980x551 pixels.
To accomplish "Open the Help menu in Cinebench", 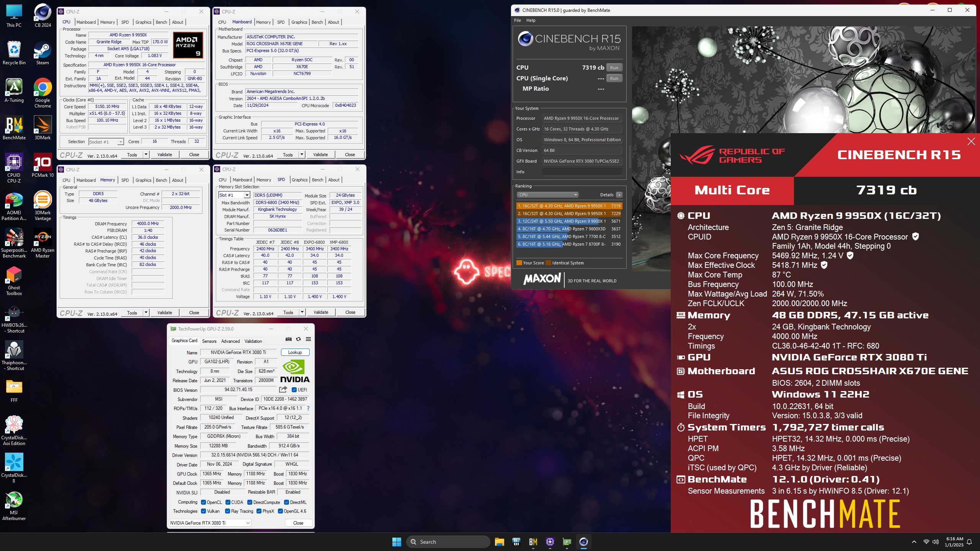I will 531,20.
